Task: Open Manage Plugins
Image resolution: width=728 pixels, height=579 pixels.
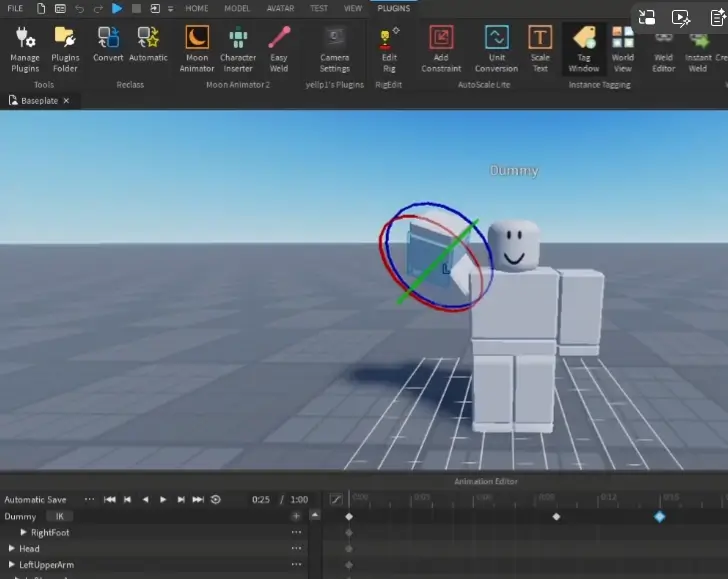Action: coord(25,49)
